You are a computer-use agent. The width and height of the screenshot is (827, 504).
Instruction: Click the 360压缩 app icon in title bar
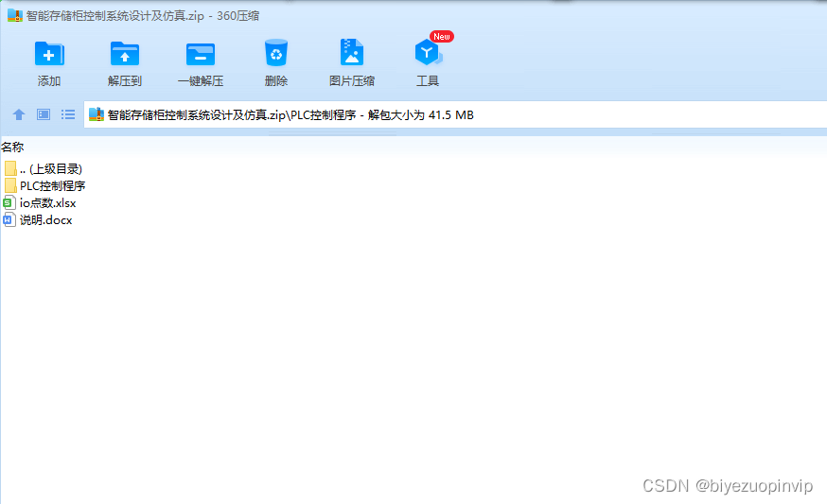click(x=14, y=16)
